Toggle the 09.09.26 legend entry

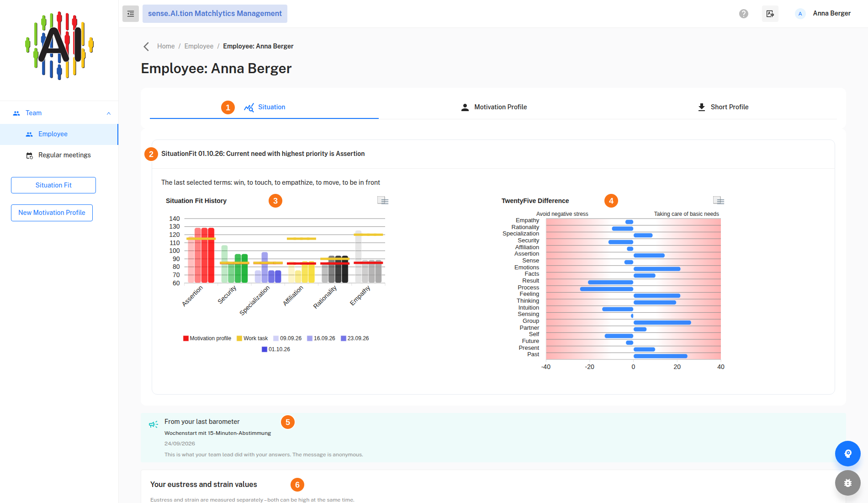coord(287,338)
